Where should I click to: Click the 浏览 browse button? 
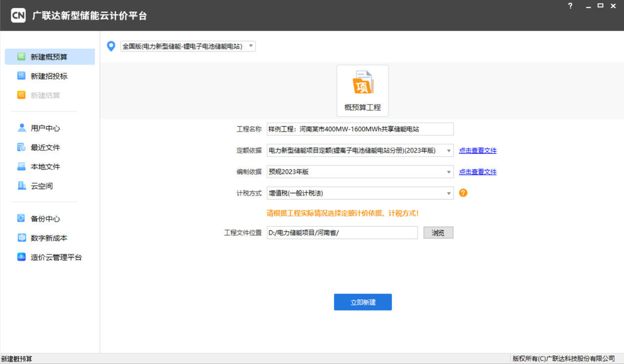(438, 233)
